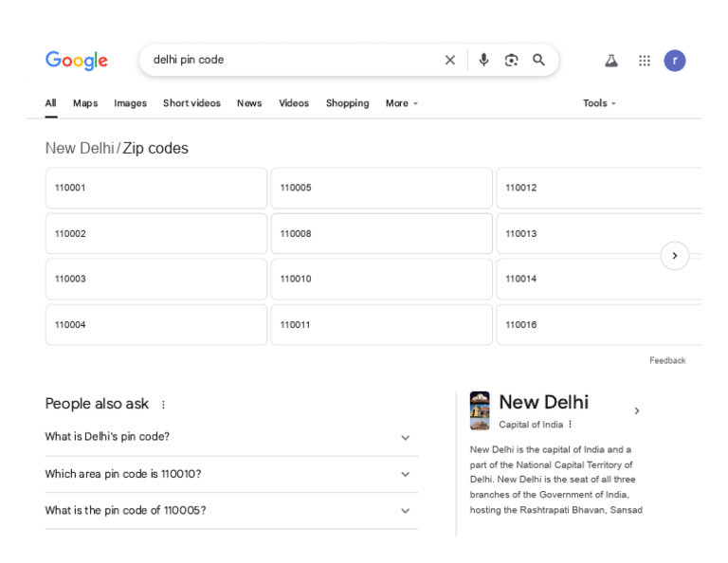Switch to the Images tab
728x563 pixels.
131,103
